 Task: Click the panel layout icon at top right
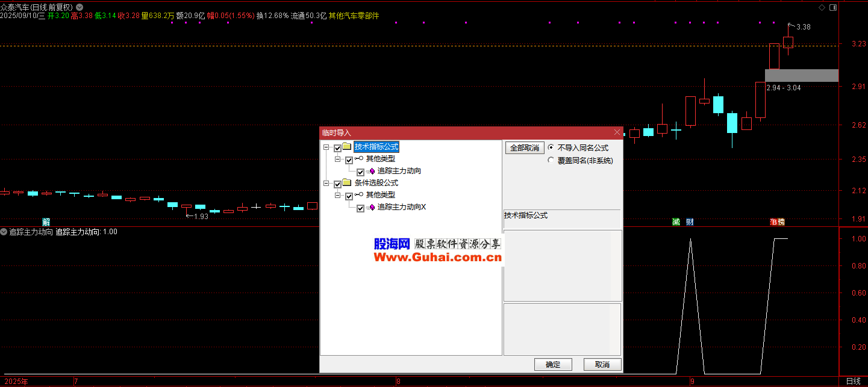pos(833,7)
